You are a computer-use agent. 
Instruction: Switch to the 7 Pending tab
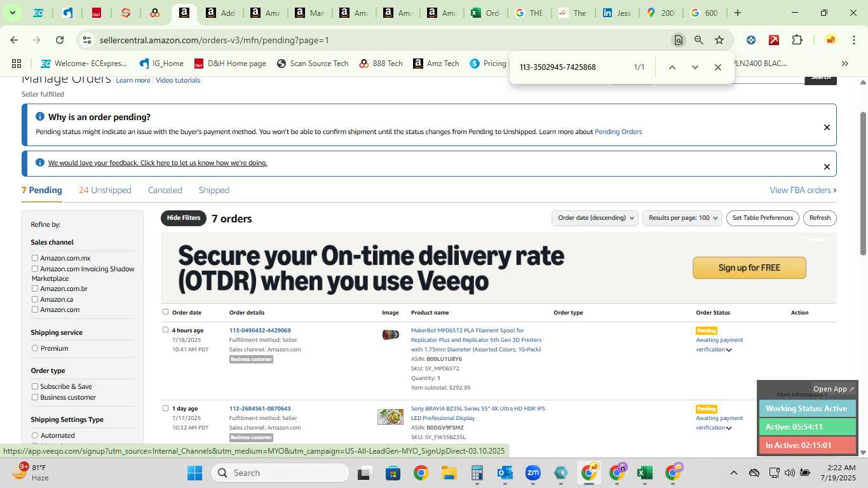(x=42, y=190)
